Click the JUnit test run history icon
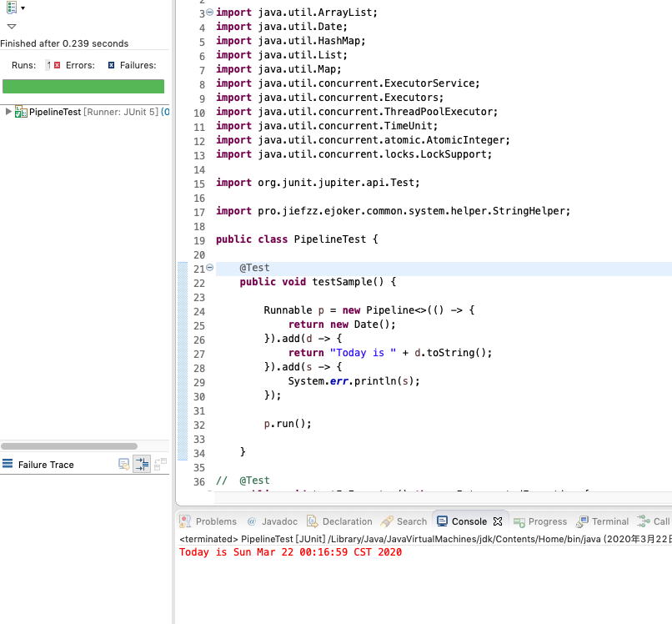Screen dimensions: 672x624 [x=10, y=8]
